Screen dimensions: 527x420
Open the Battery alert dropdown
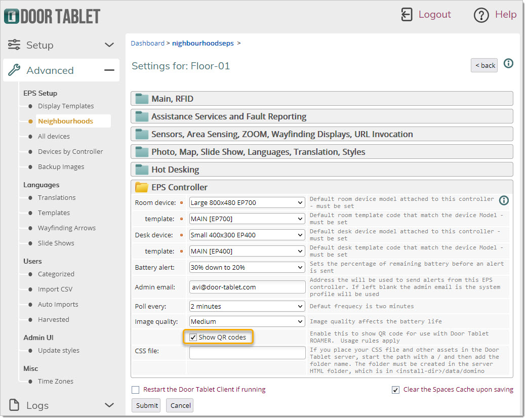click(247, 267)
